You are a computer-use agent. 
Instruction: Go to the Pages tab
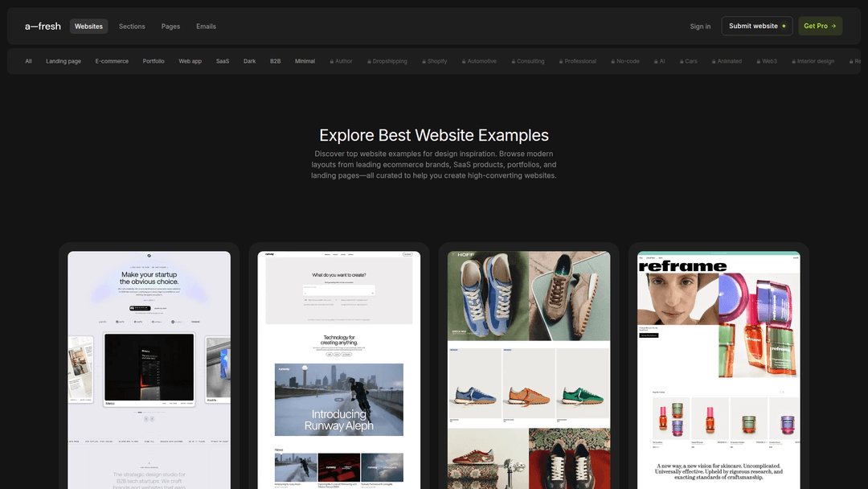pyautogui.click(x=170, y=26)
